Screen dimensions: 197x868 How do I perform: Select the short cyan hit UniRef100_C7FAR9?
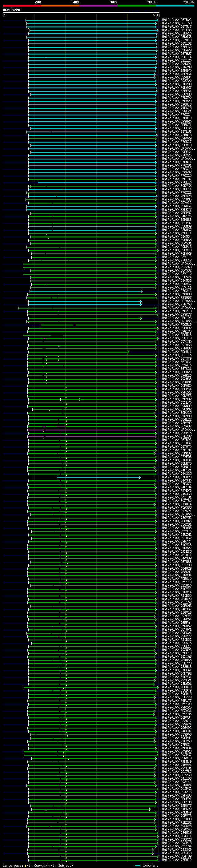click(x=177, y=477)
